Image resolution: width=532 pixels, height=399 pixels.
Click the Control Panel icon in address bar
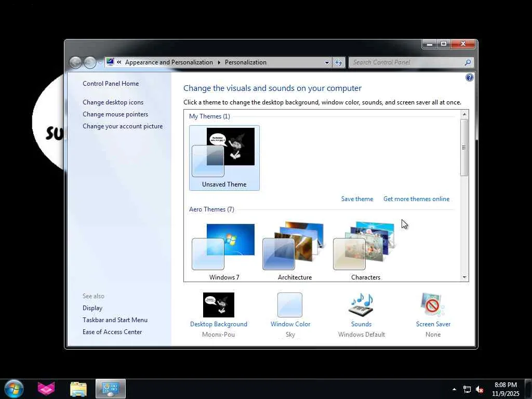110,62
